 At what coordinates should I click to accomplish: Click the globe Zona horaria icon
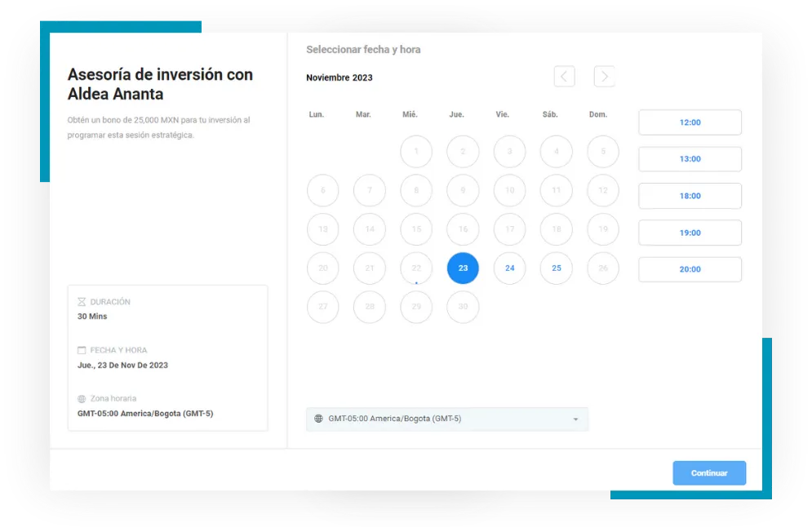pyautogui.click(x=82, y=399)
